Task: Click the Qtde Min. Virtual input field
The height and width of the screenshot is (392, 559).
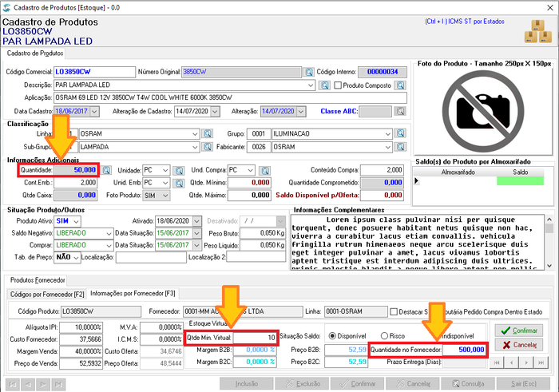Action: tap(256, 338)
